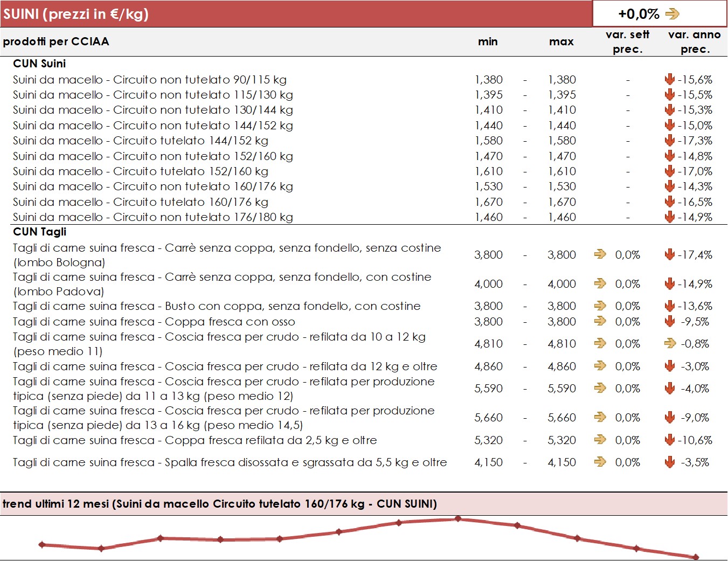Select the red arrow beside -15,0%

670,126
